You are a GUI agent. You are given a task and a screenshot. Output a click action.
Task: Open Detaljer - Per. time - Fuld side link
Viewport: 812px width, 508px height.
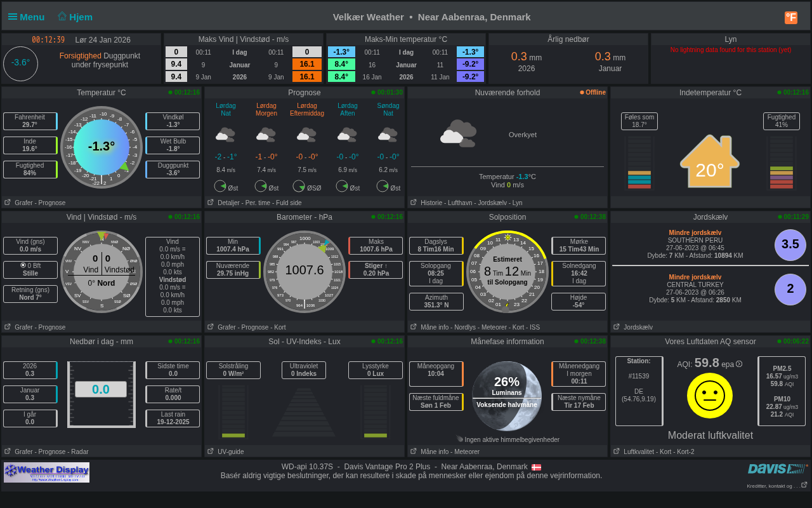pyautogui.click(x=259, y=203)
